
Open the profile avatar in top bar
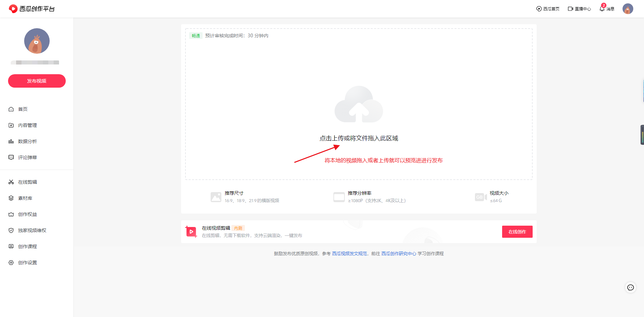click(628, 9)
